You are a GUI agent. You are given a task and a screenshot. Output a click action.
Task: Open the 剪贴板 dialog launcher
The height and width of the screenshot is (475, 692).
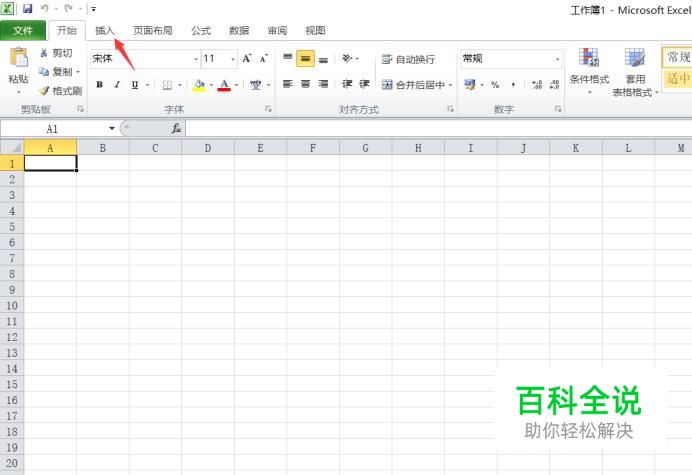[x=80, y=109]
